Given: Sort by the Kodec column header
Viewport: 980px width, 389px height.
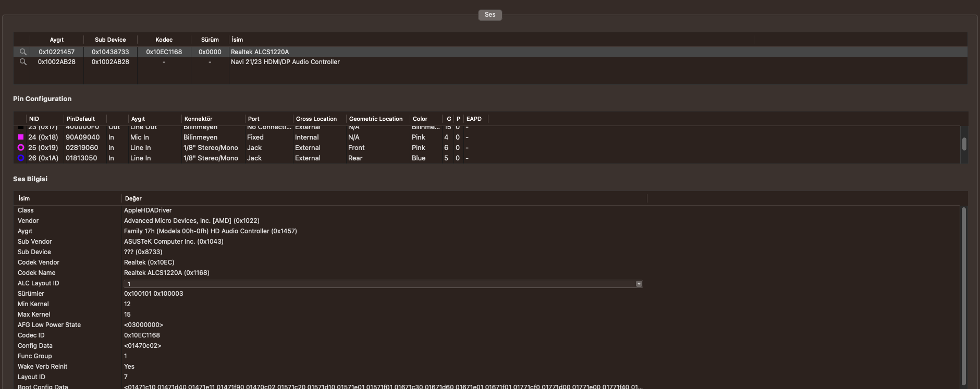Looking at the screenshot, I should (x=164, y=40).
